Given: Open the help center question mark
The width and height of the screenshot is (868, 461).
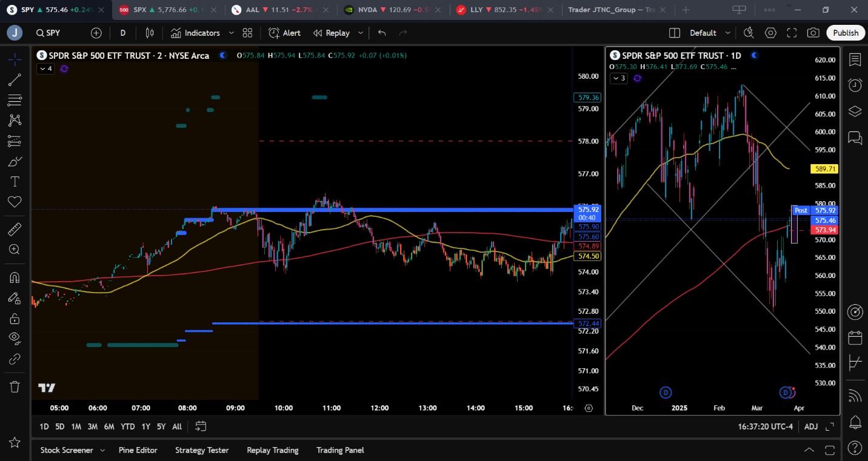Looking at the screenshot, I should click(855, 448).
